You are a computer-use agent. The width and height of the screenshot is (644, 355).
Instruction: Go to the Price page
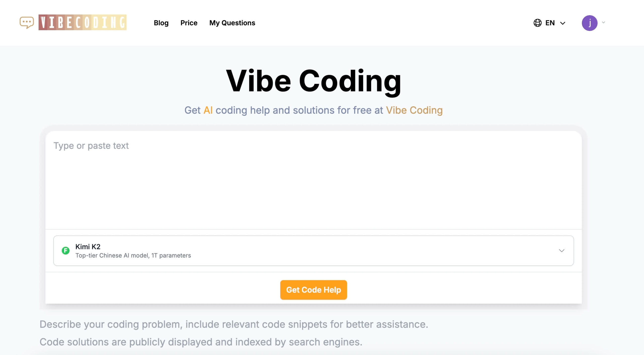coord(189,23)
